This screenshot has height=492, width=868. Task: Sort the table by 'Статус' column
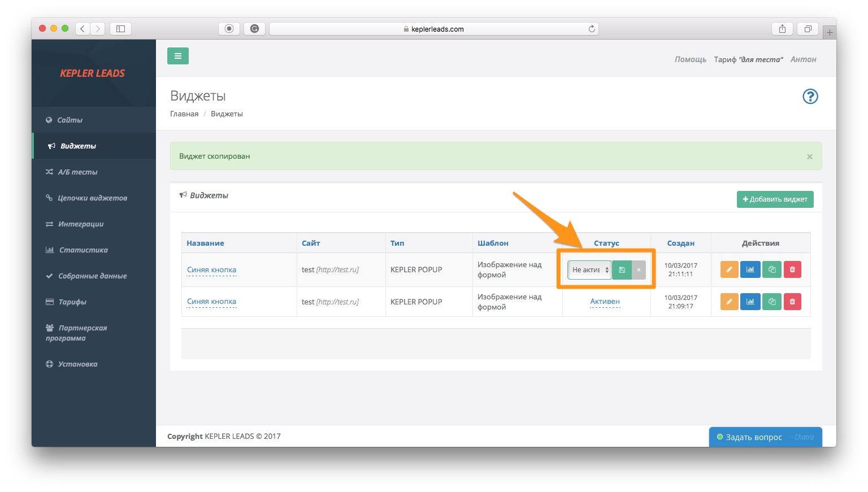(606, 243)
